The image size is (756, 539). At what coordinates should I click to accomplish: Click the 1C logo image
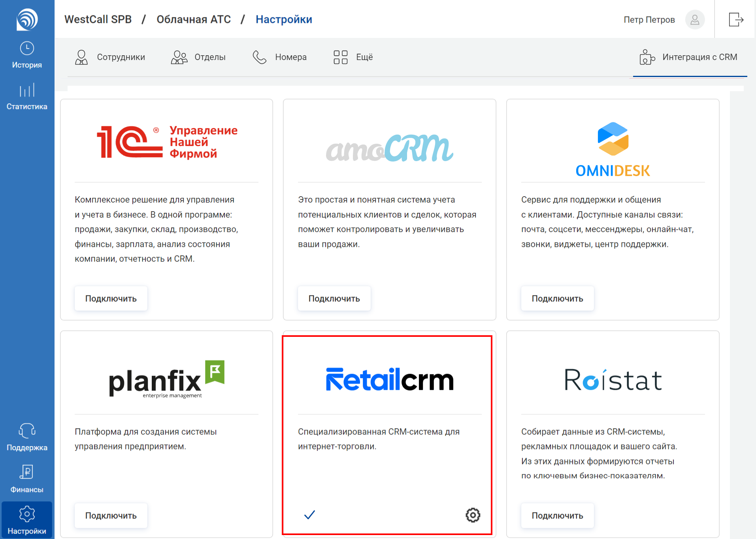(x=167, y=142)
